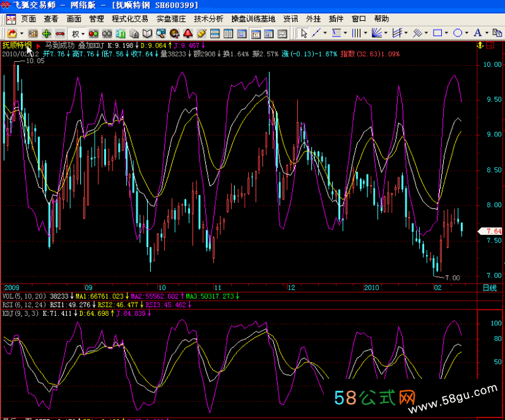
Task: Open the 操盘训练基地 menu
Action: [254, 19]
